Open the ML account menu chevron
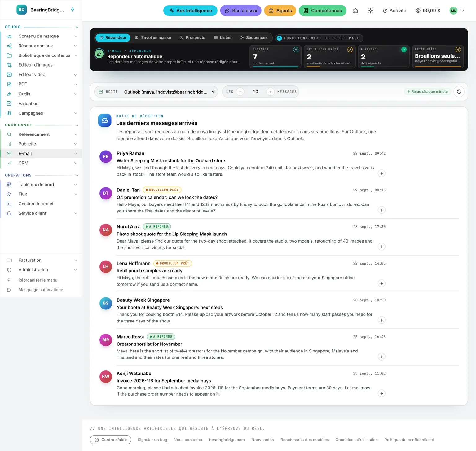Viewport: 476px width, 451px height. 462,11
